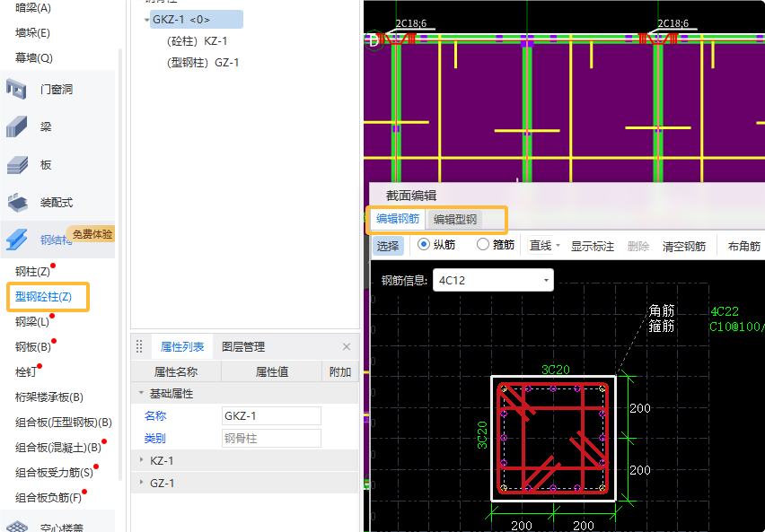Switch to the 属性列表 tab
This screenshot has width=765, height=532.
click(x=182, y=346)
